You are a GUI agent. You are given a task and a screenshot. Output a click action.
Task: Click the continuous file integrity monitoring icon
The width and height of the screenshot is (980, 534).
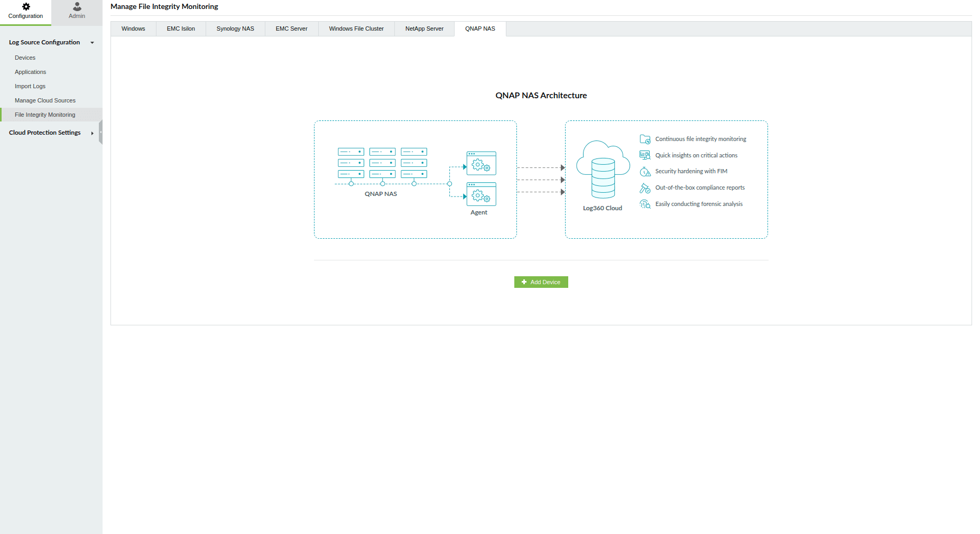point(645,139)
